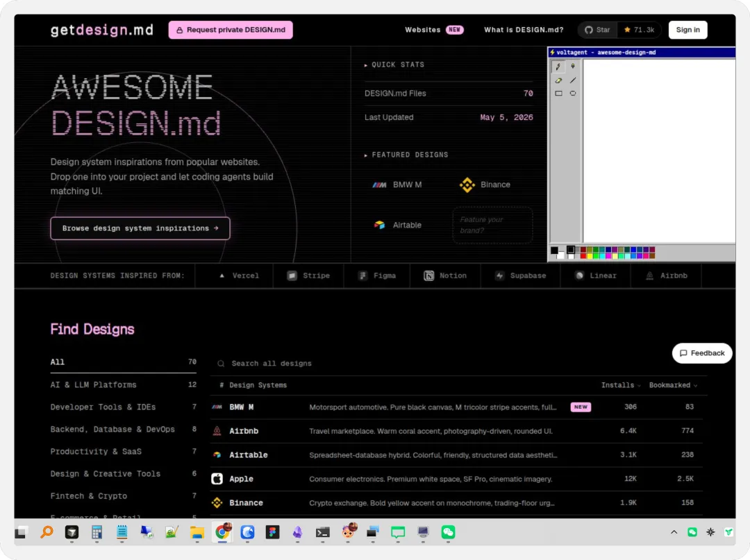Viewport: 750px width, 560px height.
Task: Collapse the Quick Stats section arrow
Action: click(366, 65)
